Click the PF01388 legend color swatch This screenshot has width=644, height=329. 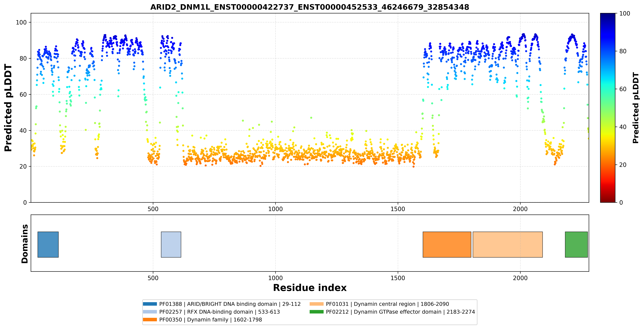pos(150,304)
